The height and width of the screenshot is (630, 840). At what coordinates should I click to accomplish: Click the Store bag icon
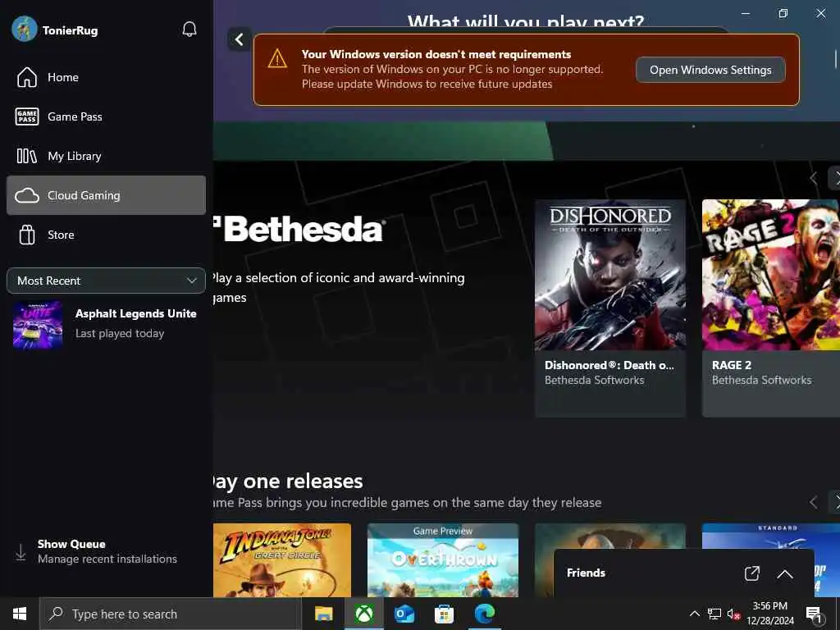pos(27,235)
